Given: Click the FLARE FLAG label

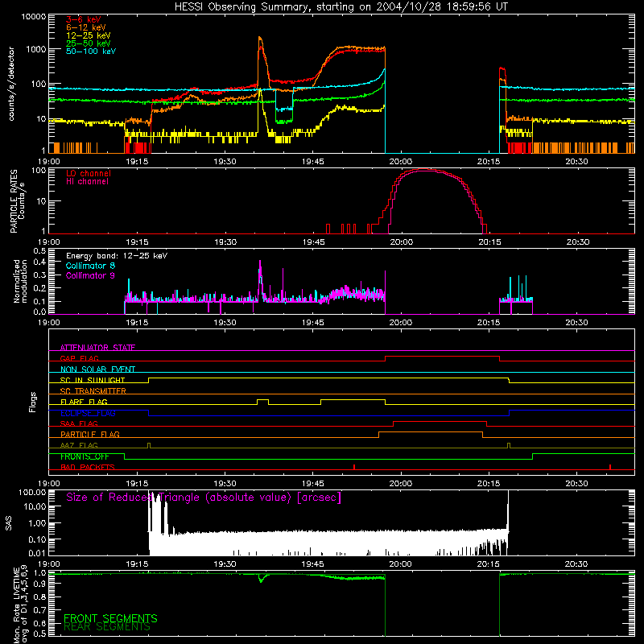Looking at the screenshot, I should pos(84,402).
